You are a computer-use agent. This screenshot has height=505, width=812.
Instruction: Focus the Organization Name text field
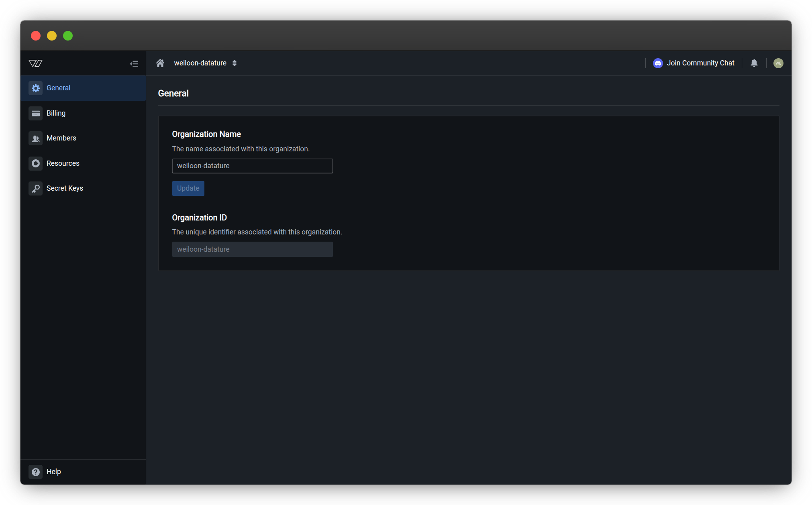click(x=252, y=166)
